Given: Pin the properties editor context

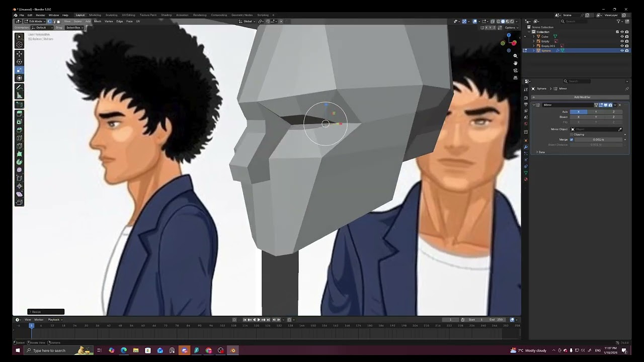Looking at the screenshot, I should pos(626,88).
